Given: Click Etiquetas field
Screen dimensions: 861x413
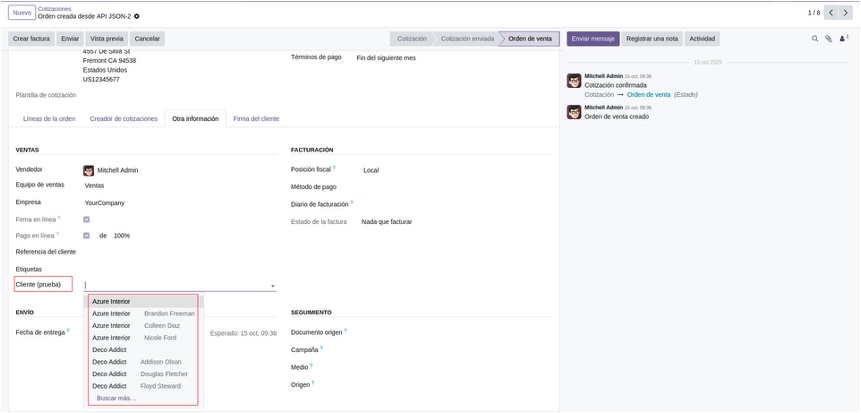Looking at the screenshot, I should pyautogui.click(x=180, y=270).
